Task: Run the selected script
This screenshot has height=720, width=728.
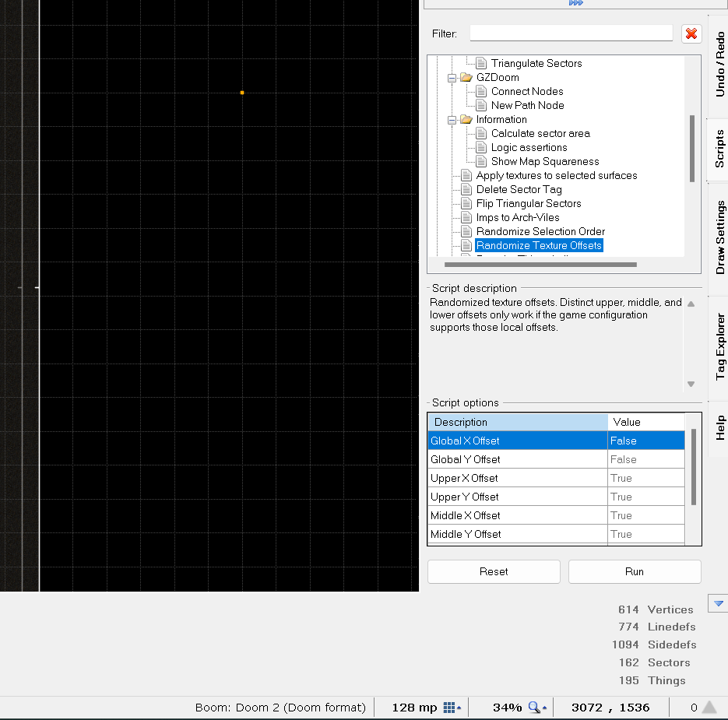Action: 635,571
